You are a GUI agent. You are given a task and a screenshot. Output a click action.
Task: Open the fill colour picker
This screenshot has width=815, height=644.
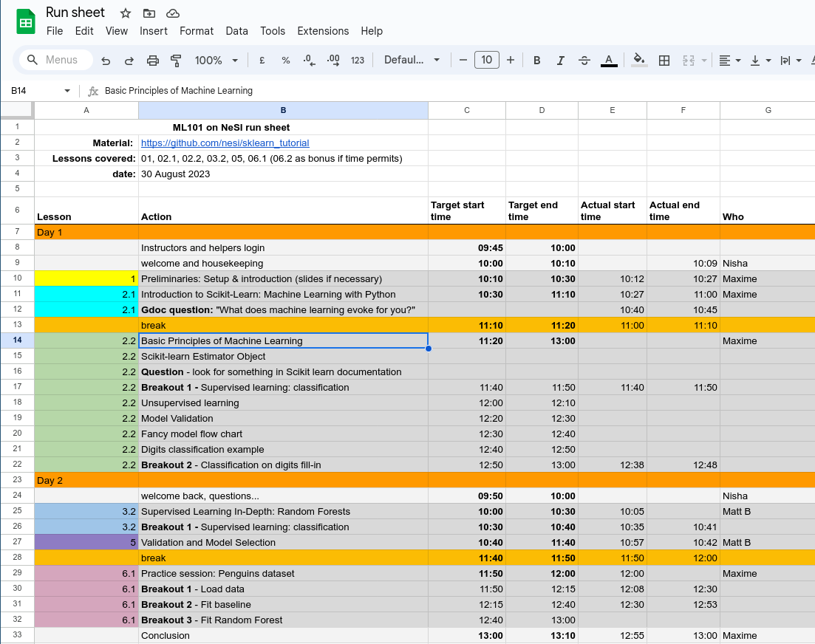point(639,61)
